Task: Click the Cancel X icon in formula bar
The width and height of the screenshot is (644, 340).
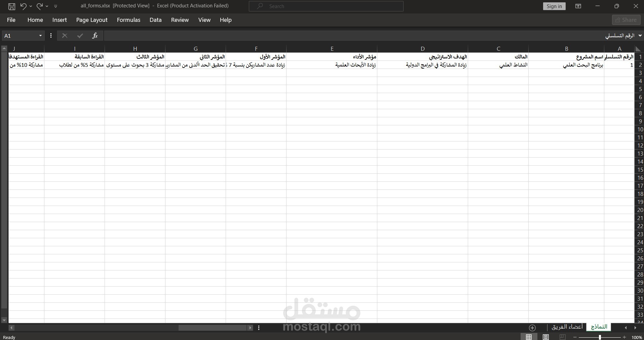Action: pos(65,36)
